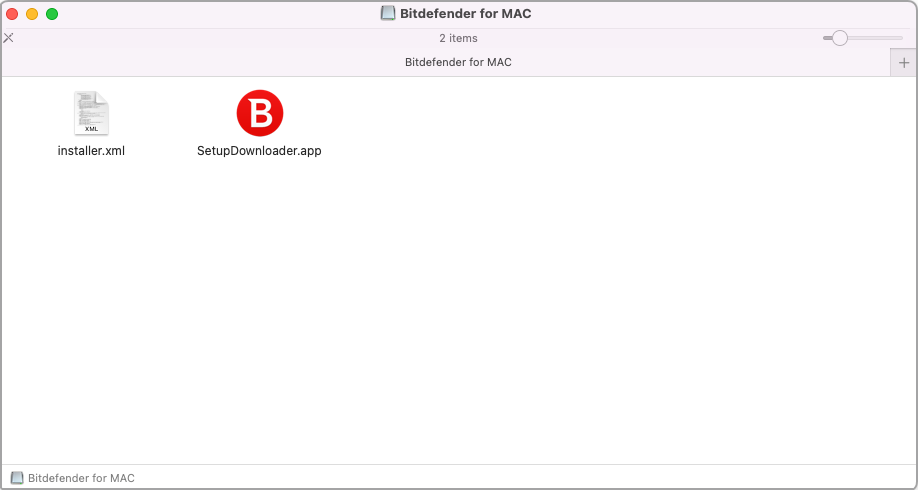Viewport: 918px width, 490px height.
Task: Click the crossed-pencil read-only icon
Action: pos(8,38)
